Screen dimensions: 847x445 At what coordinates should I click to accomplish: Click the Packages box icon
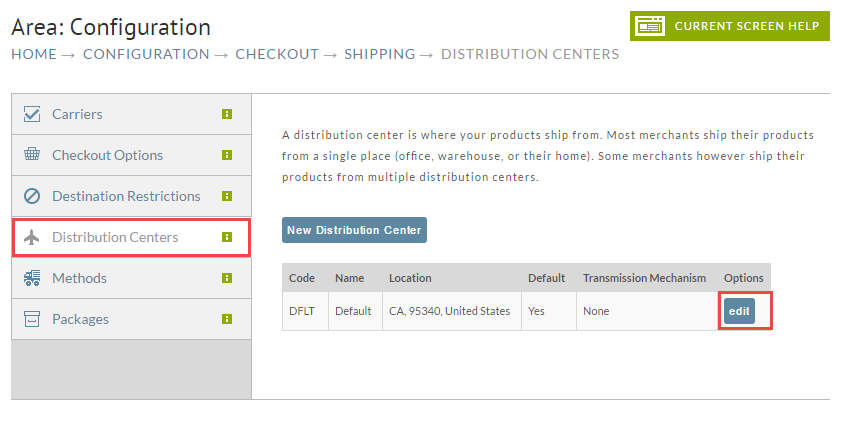32,319
